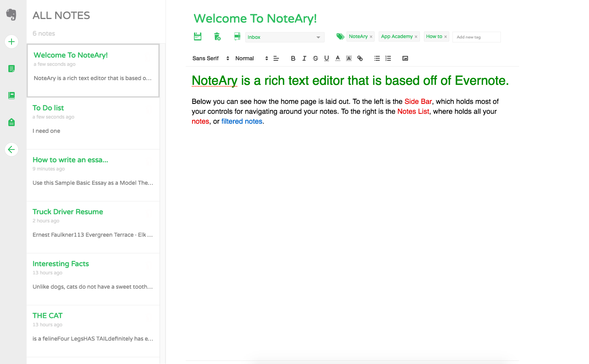Click the notebook icon beside Inbox
This screenshot has height=364, width=589.
(237, 36)
